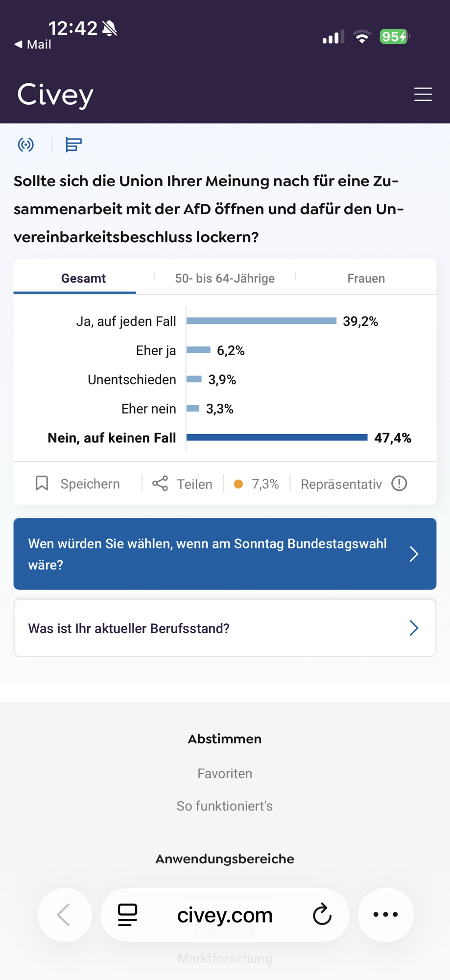Tap the civey.com address field

point(225,914)
